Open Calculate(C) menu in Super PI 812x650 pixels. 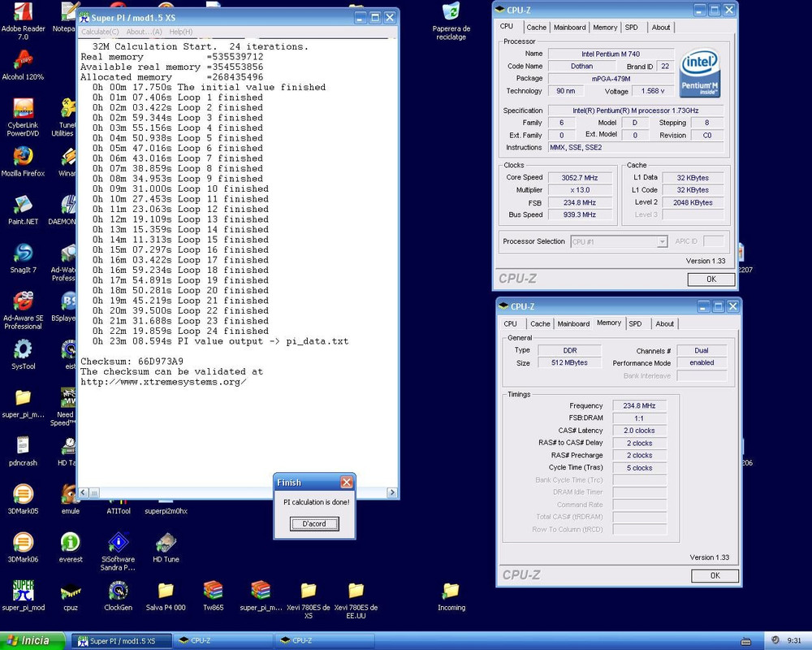click(x=100, y=32)
